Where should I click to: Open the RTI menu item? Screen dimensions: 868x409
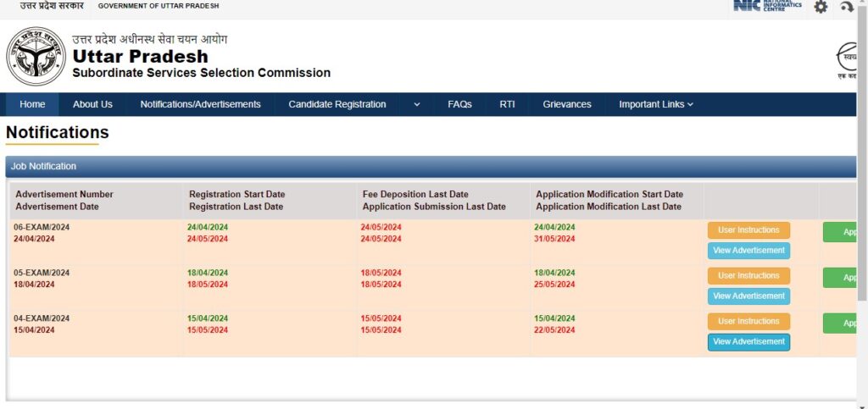tap(507, 104)
